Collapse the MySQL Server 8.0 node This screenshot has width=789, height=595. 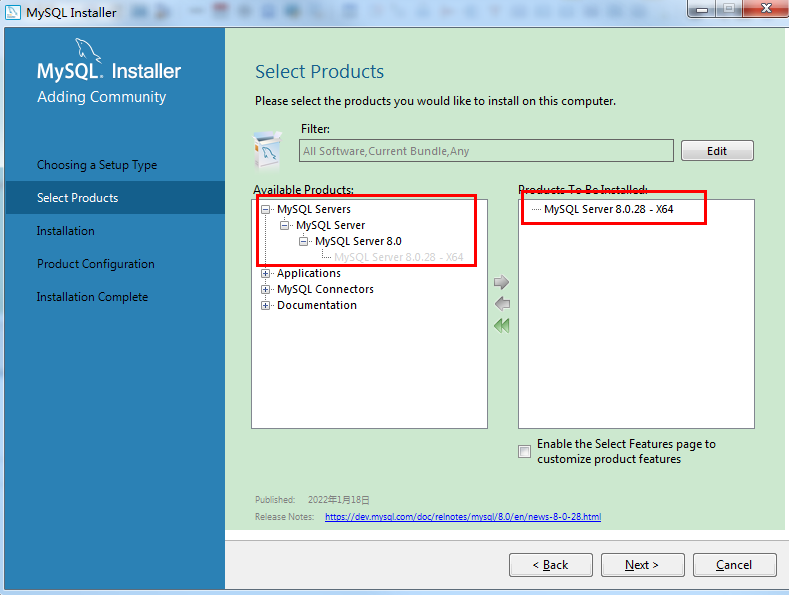coord(303,242)
